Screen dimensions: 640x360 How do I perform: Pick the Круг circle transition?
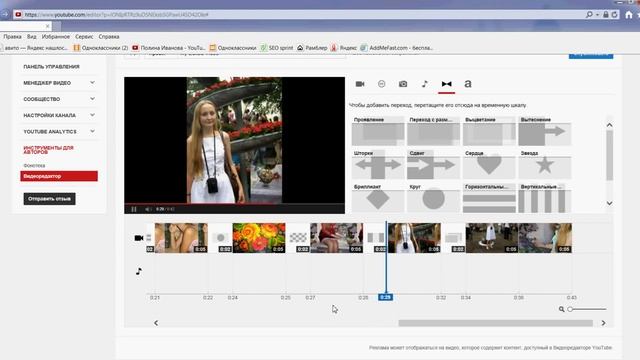pyautogui.click(x=433, y=198)
